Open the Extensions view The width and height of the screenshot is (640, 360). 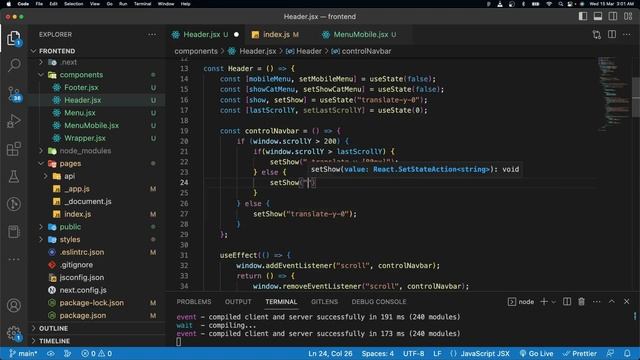pyautogui.click(x=14, y=149)
